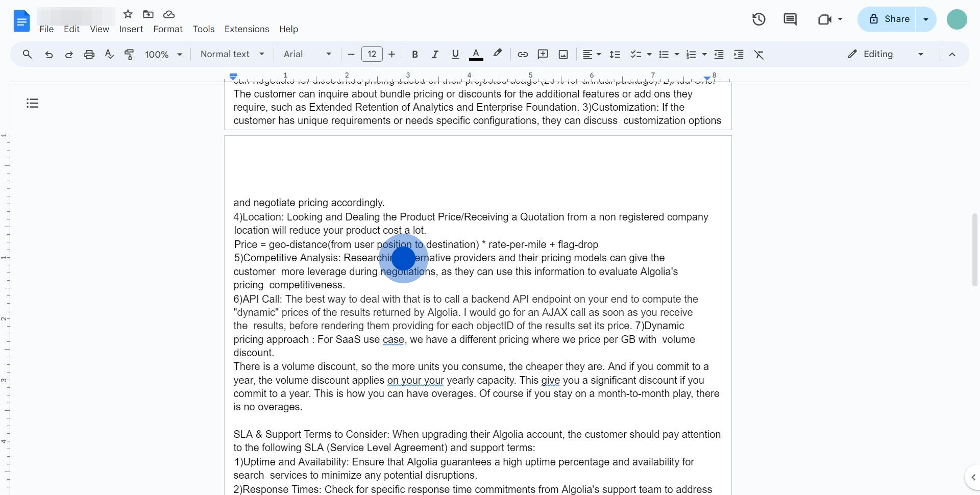Open the comments history icon
The width and height of the screenshot is (980, 495).
(790, 19)
